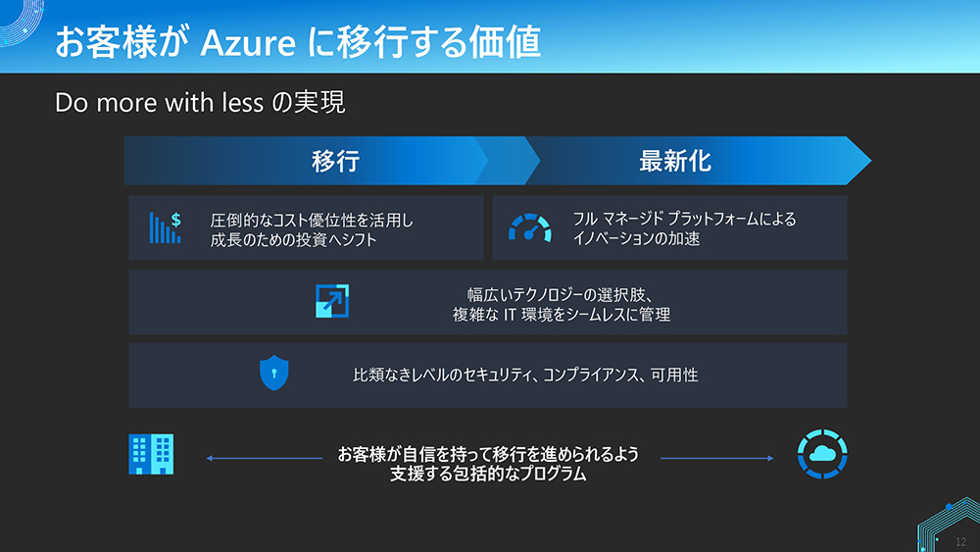Click the blue office building icon
The image size is (980, 552).
[x=151, y=454]
